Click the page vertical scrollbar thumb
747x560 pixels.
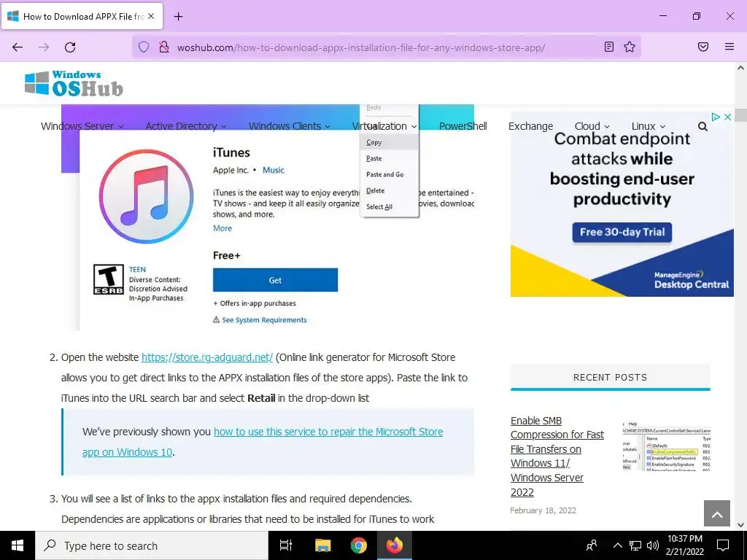(741, 115)
